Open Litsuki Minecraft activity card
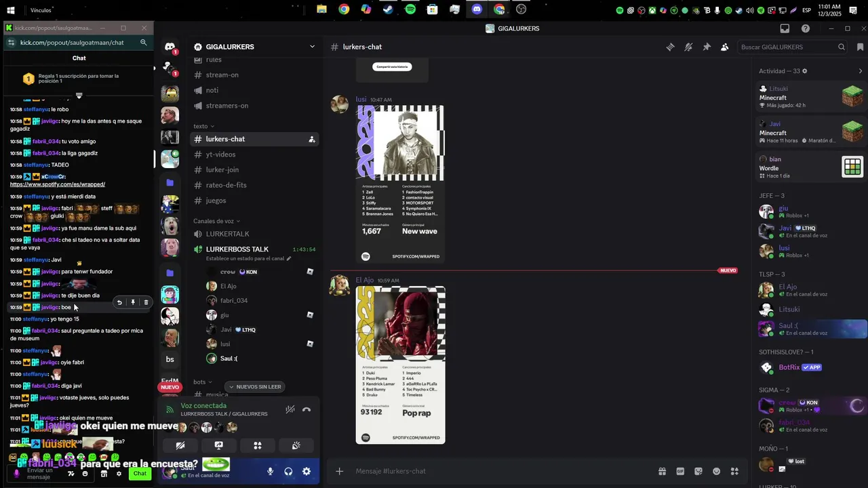 tap(811, 97)
